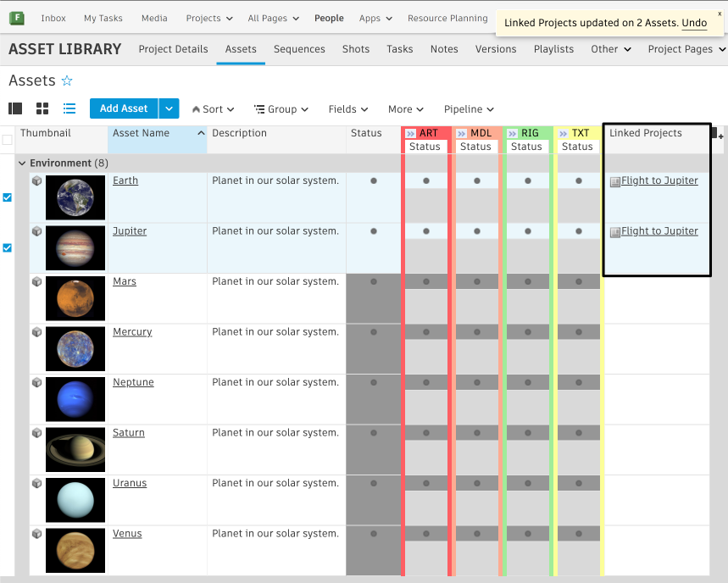This screenshot has width=728, height=583.
Task: Click the cube icon beside Venus
Action: 36,534
